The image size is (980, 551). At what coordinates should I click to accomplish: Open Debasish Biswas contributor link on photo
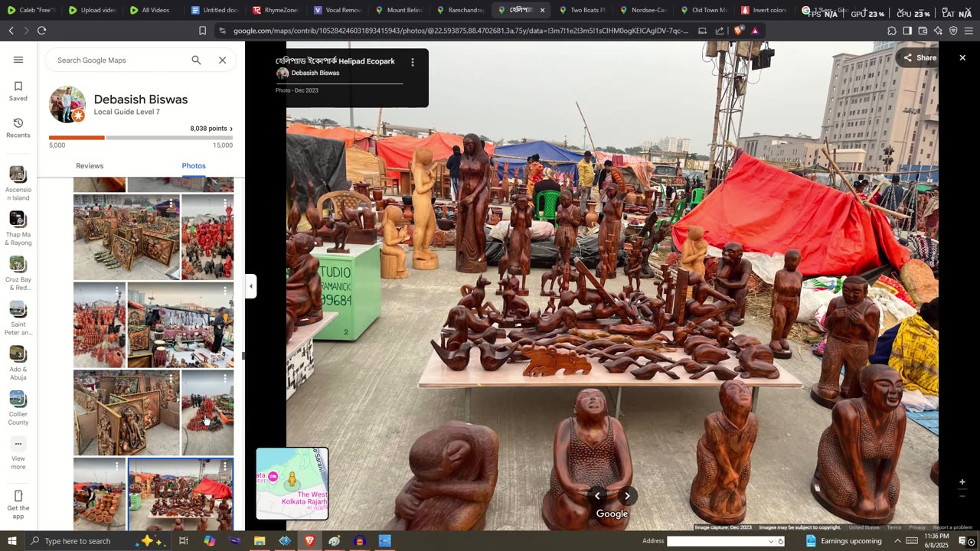coord(315,73)
